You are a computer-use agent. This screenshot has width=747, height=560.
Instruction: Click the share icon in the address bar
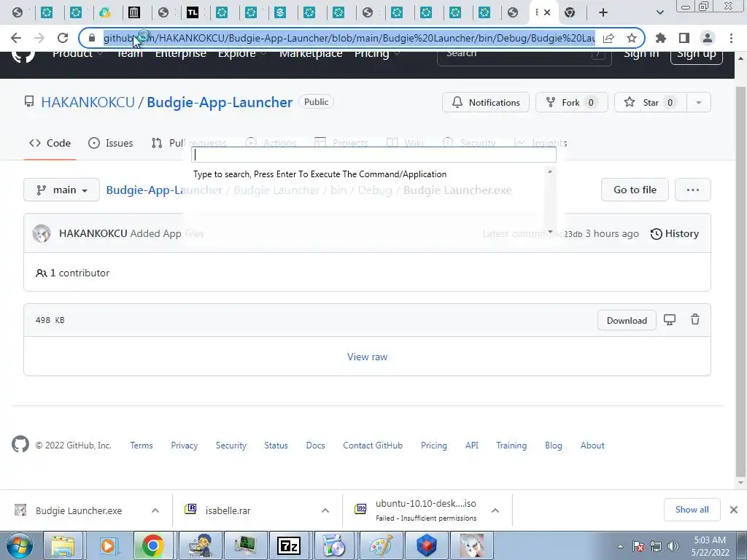608,38
